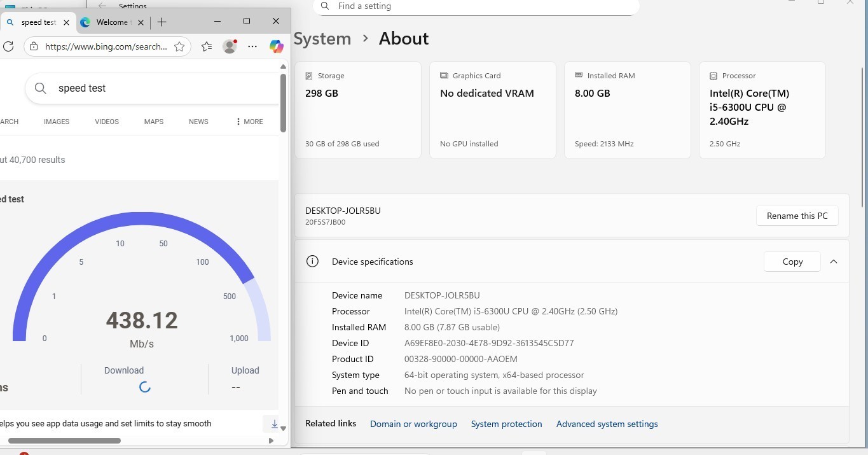Click the Graphics Card icon

click(x=444, y=76)
